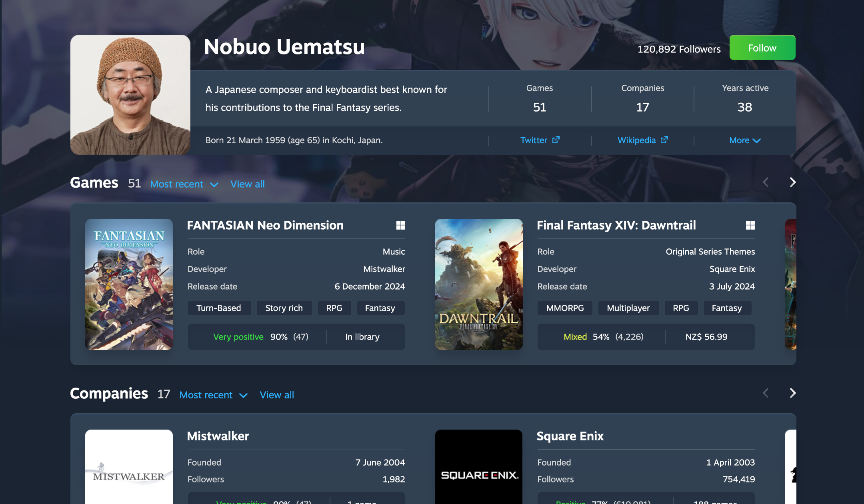The height and width of the screenshot is (504, 864).
Task: Click Square Enix company logo
Action: (x=479, y=467)
